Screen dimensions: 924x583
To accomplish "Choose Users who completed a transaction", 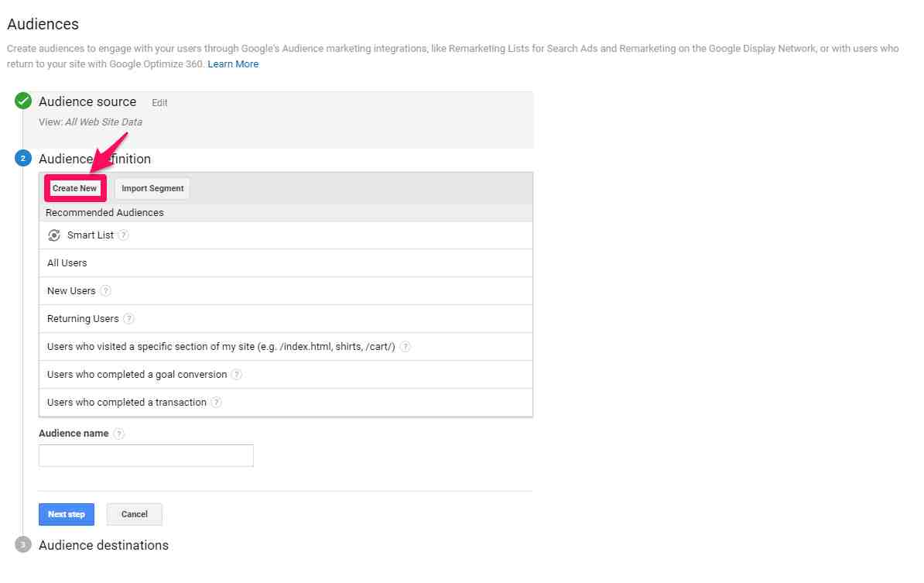I will (x=127, y=403).
